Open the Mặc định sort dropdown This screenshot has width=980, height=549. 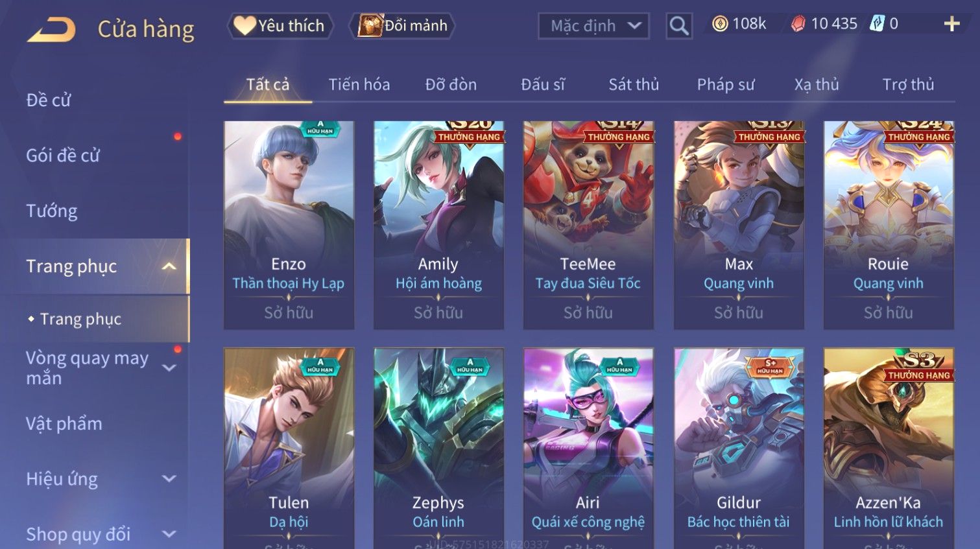click(593, 26)
